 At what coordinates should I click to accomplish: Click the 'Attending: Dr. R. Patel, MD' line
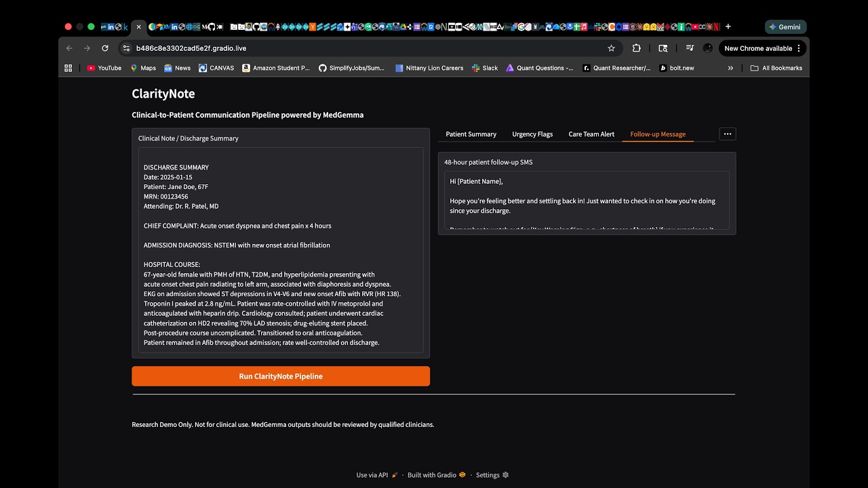pos(181,206)
